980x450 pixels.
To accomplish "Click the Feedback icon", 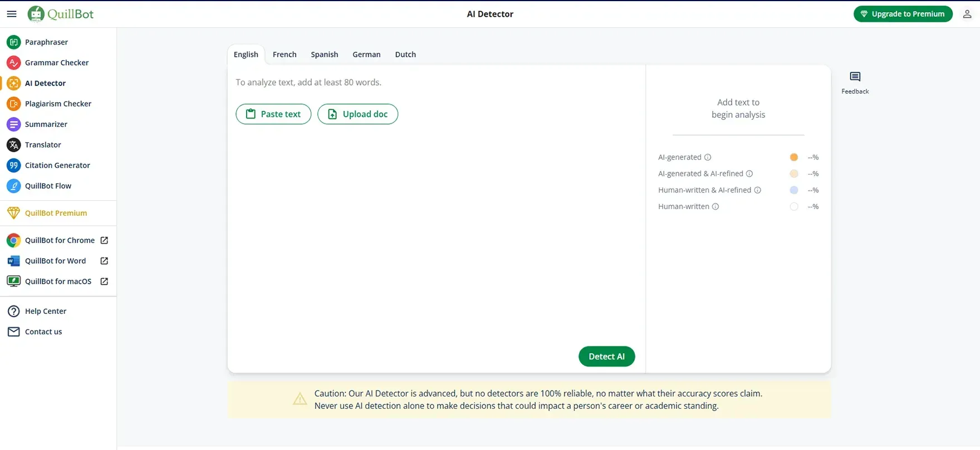I will (x=855, y=77).
